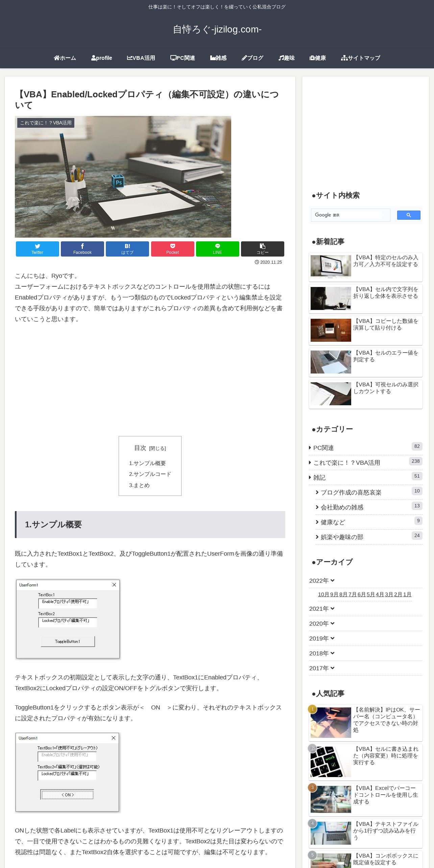Open the ブログ navigation menu
This screenshot has height=868, width=434.
click(x=252, y=58)
